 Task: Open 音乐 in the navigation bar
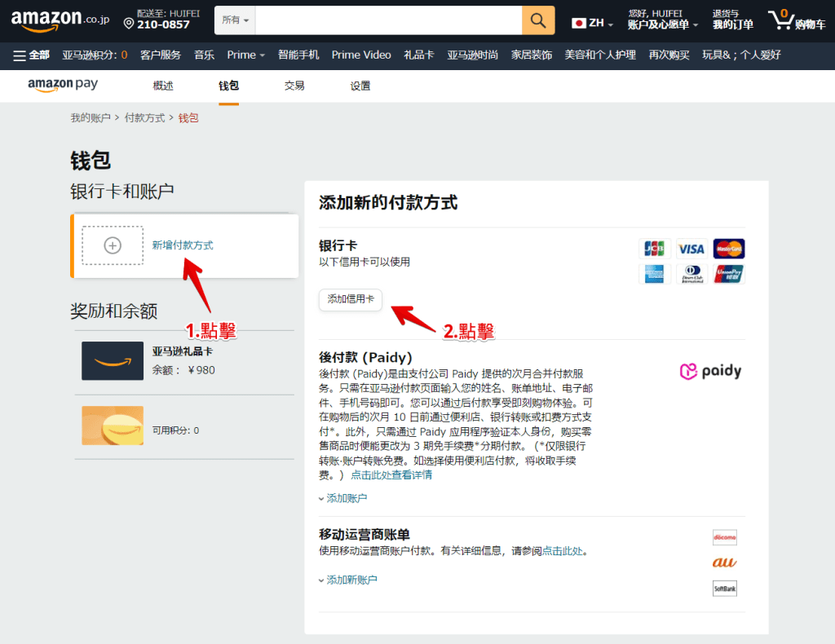point(204,55)
